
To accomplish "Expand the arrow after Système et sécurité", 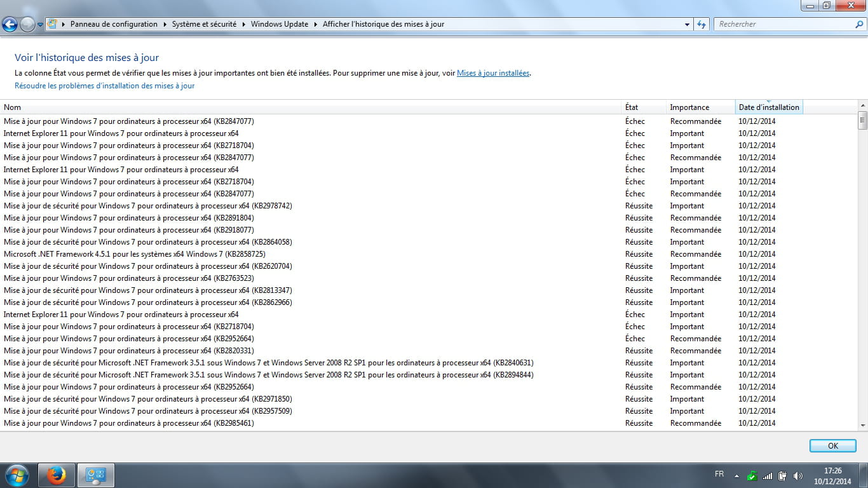I will pos(243,24).
